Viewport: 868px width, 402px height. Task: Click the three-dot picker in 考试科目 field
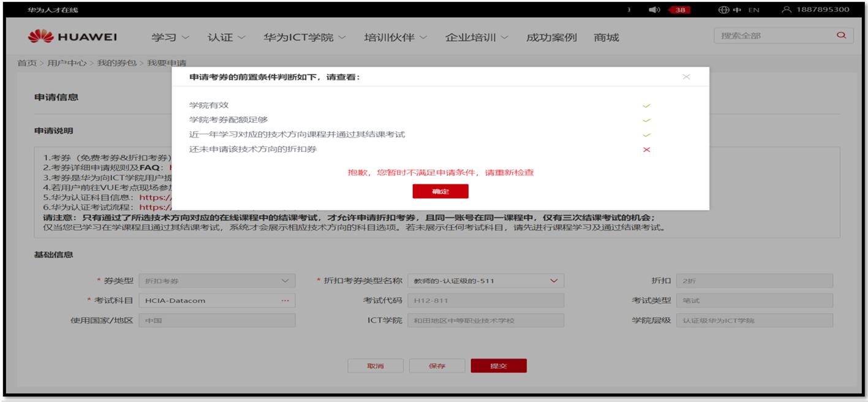click(x=285, y=301)
